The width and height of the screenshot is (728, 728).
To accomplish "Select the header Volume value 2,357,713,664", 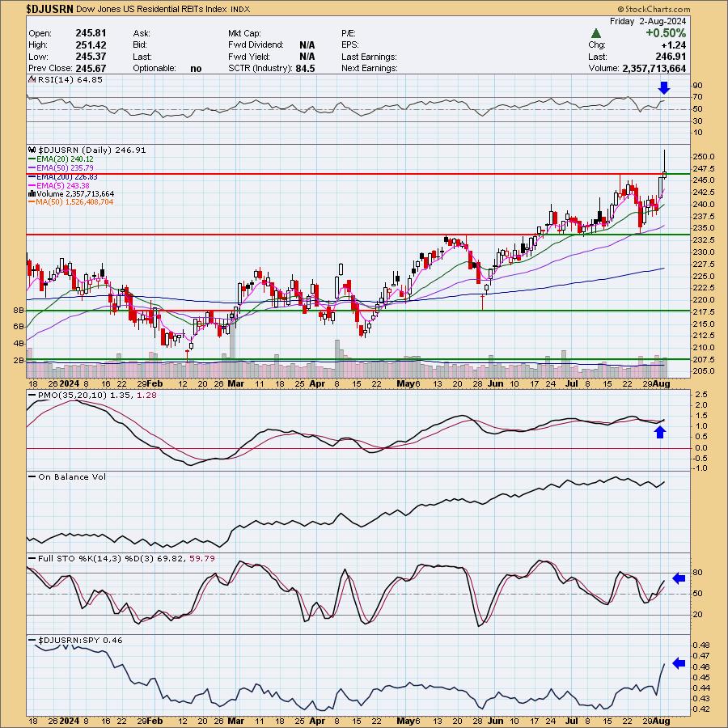I will click(654, 68).
